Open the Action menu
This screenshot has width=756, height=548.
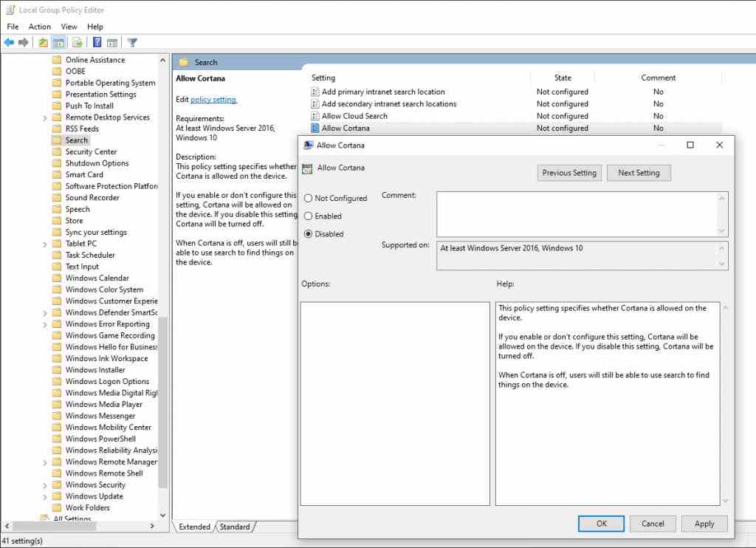(40, 27)
